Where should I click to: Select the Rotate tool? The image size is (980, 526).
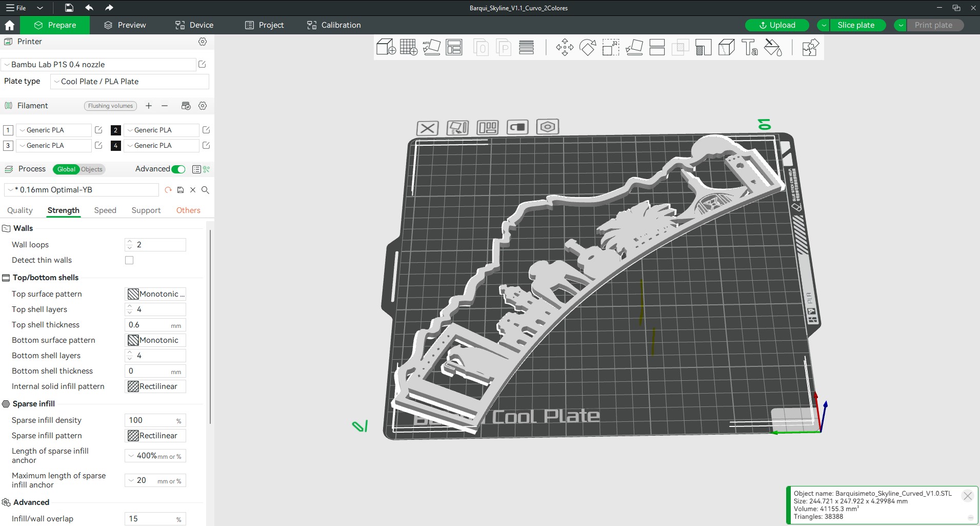coord(588,48)
